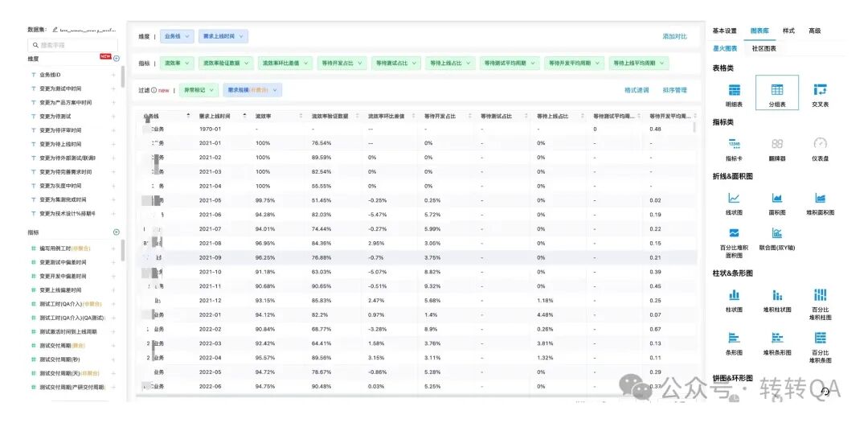Sort table by 需求上线时间 column header

(x=215, y=117)
